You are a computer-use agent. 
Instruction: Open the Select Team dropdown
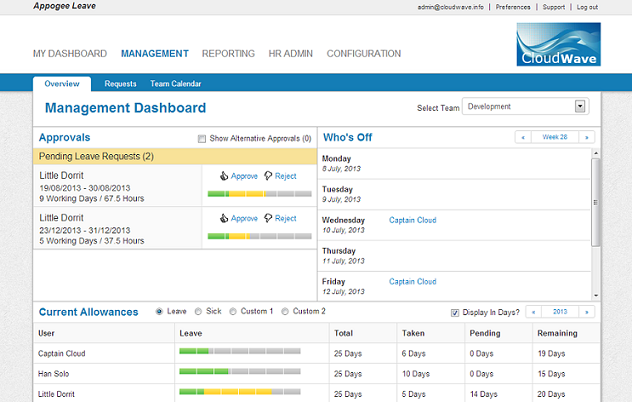[x=580, y=106]
